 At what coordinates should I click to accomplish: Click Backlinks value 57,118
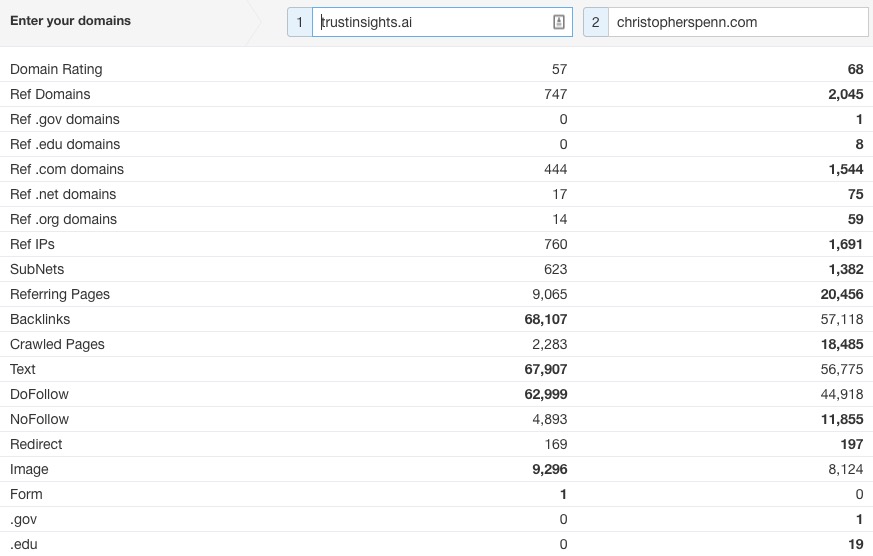coord(842,319)
